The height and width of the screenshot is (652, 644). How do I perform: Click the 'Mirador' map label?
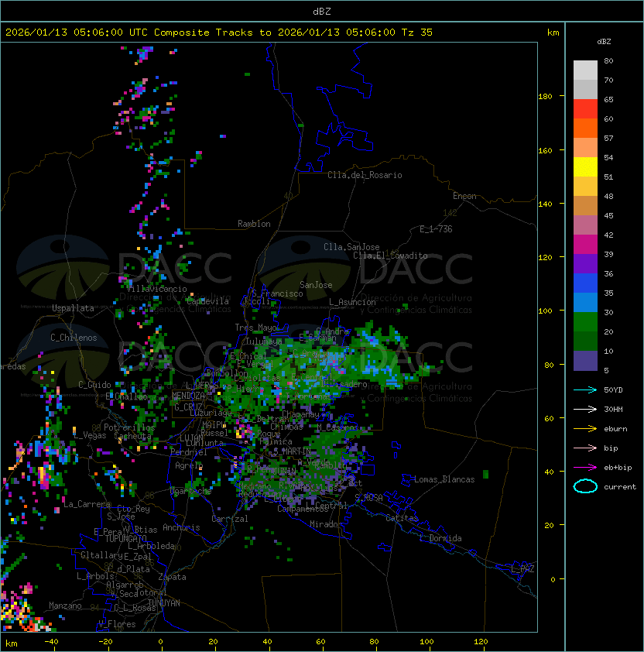[327, 524]
